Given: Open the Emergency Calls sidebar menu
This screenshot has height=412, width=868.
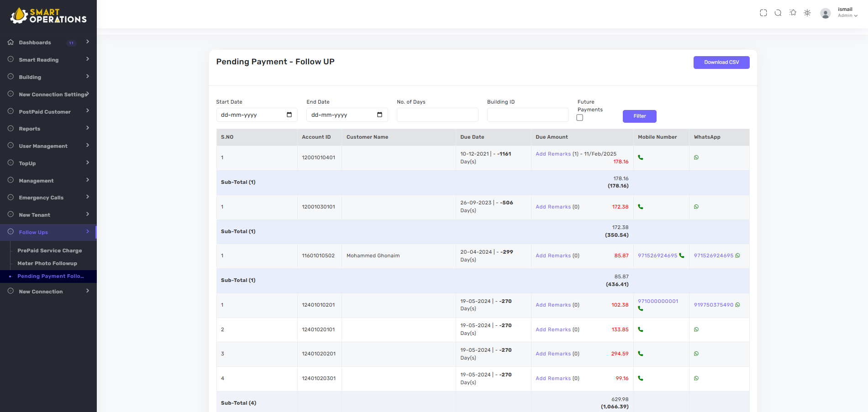Looking at the screenshot, I should coord(48,198).
